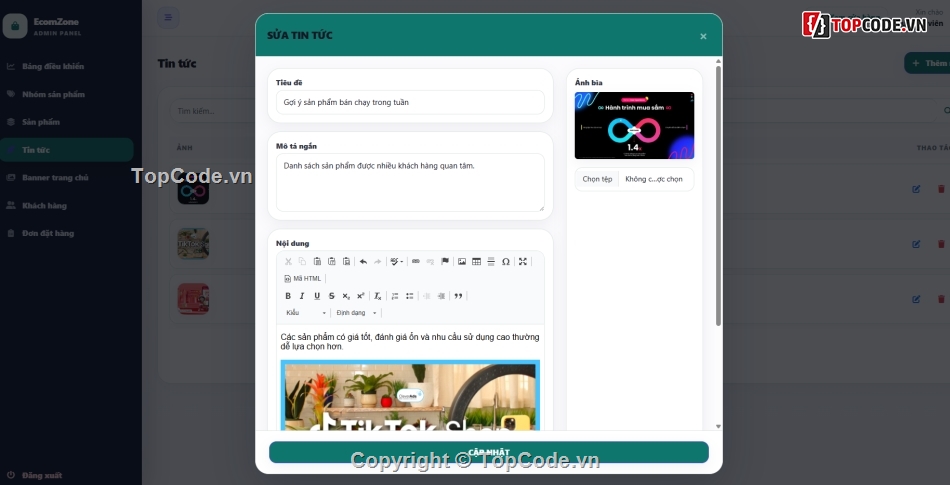Toggle underline formatting
950x485 pixels.
click(317, 296)
